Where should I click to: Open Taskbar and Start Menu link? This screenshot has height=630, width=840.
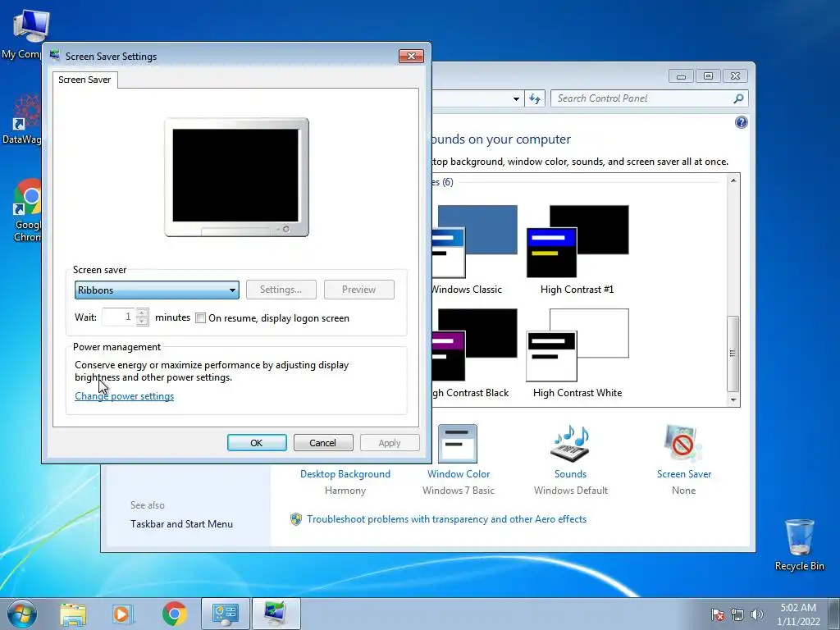coord(181,524)
